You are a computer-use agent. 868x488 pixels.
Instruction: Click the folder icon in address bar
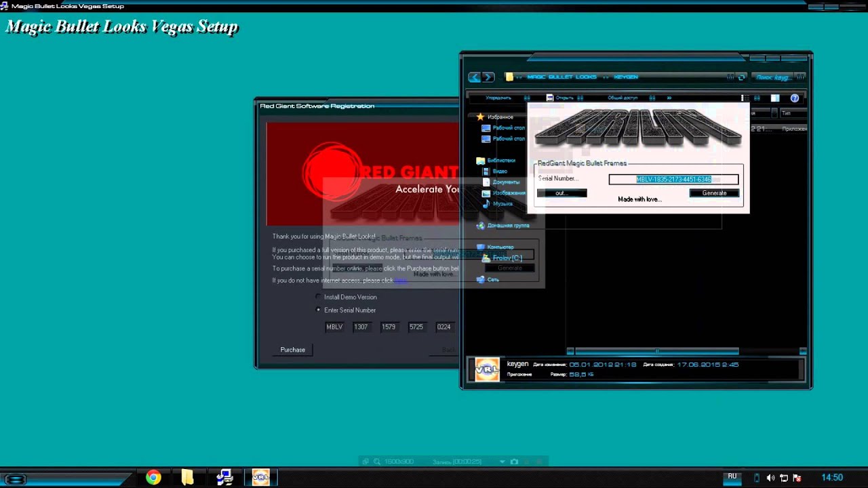(x=509, y=77)
